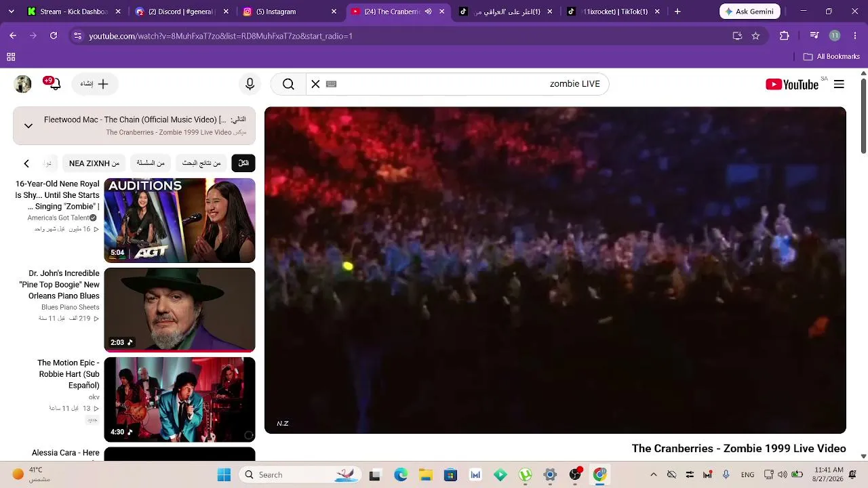This screenshot has height=488, width=868.
Task: Open 'Pine Top Boogie' video title link
Action: pyautogui.click(x=60, y=285)
